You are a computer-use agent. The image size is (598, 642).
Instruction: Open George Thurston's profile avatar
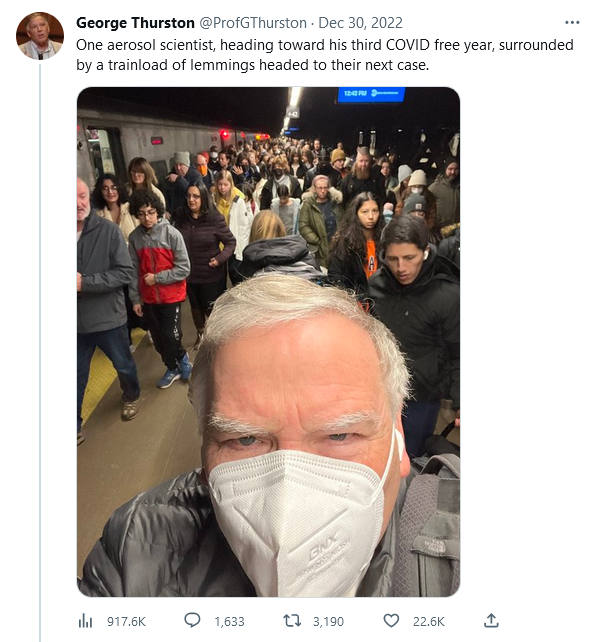[40, 36]
